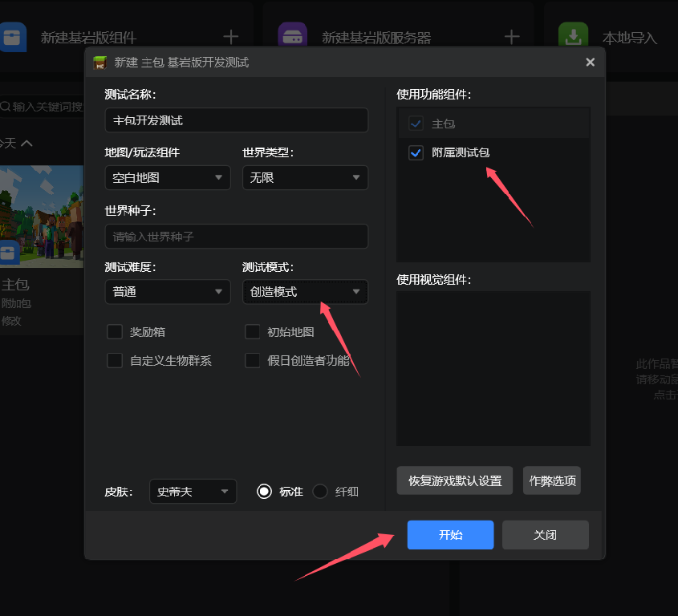Uncheck the 附属测试包 component checkbox

point(416,152)
